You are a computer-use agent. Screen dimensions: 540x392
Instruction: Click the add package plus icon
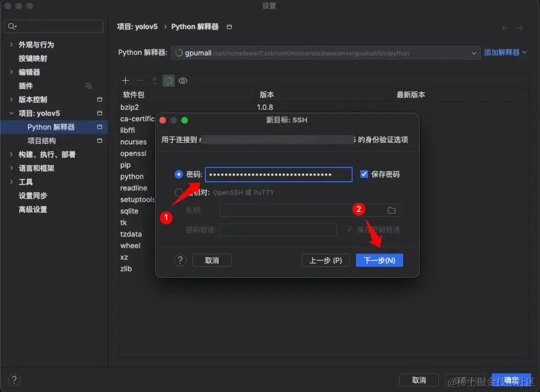(x=125, y=81)
